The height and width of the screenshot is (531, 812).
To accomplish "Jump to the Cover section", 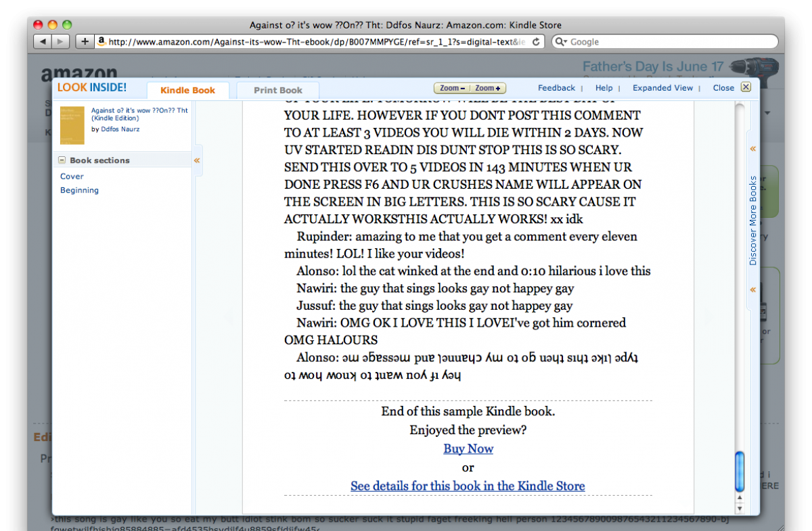I will tap(72, 176).
